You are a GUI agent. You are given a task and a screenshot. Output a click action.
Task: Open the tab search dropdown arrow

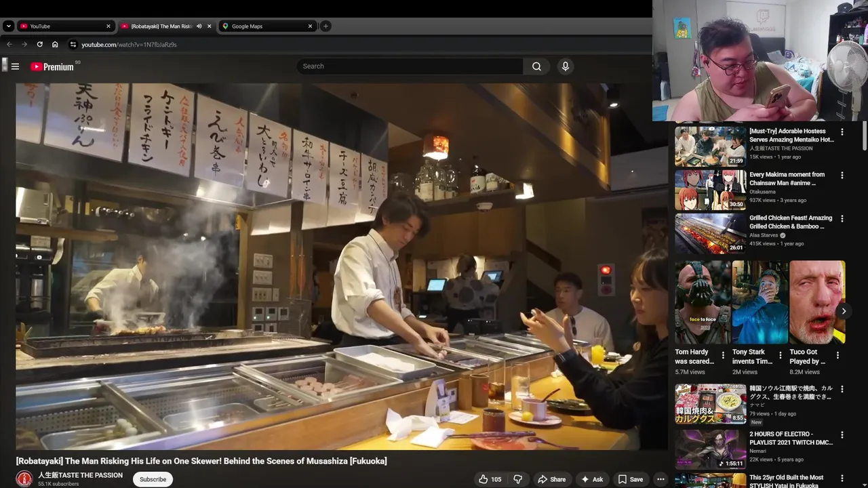[x=8, y=26]
